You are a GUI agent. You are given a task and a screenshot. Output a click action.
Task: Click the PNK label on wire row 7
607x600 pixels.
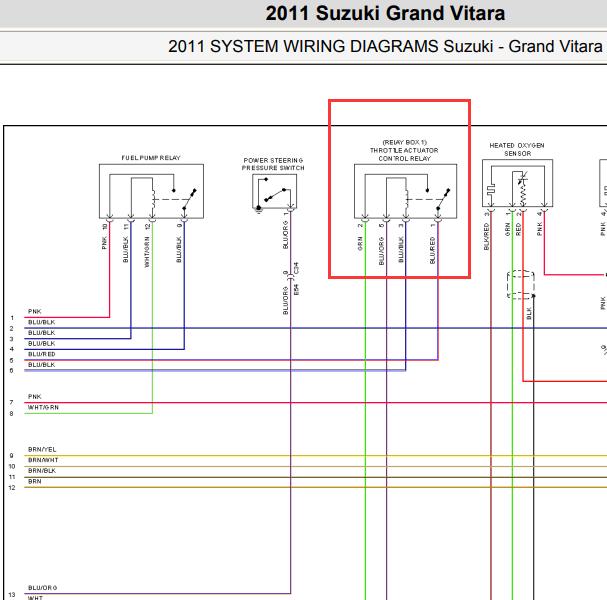[x=34, y=397]
